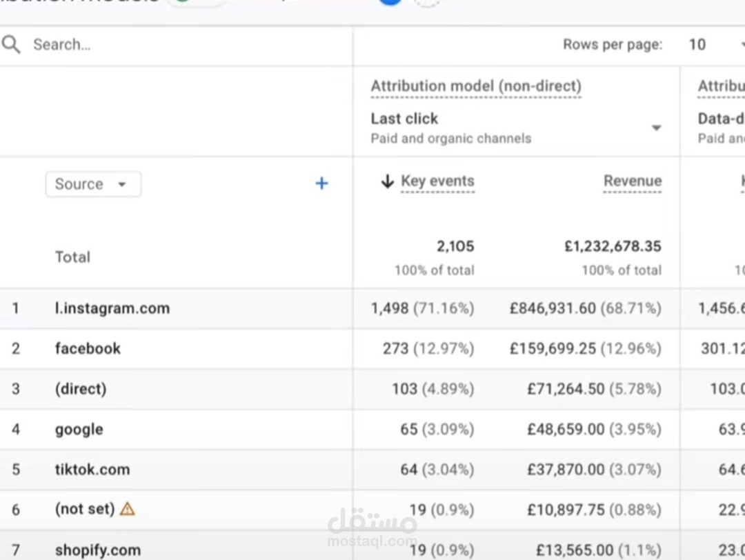Click the Attribution model (non-direct) header
The image size is (745, 560).
point(476,86)
